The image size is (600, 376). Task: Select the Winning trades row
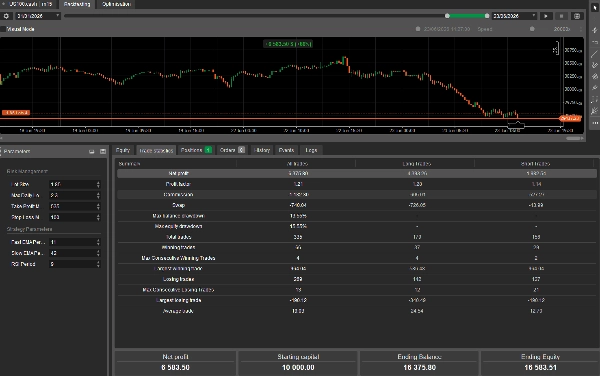click(x=357, y=247)
